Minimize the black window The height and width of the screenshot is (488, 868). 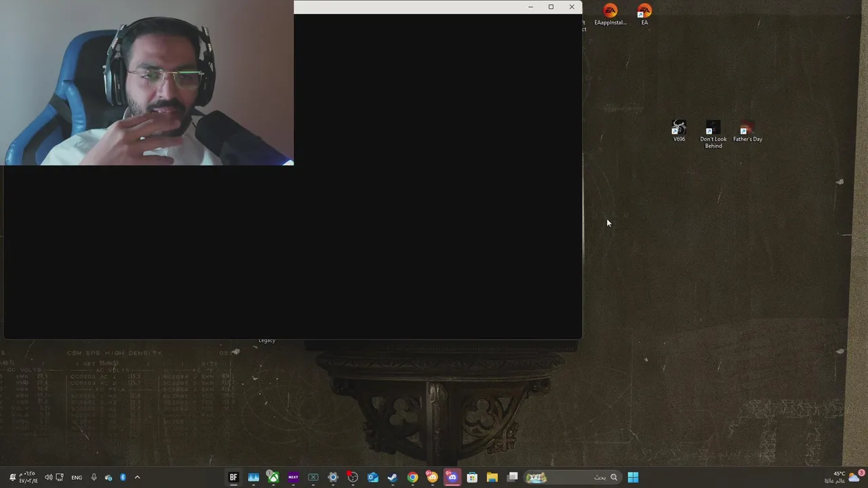point(530,7)
